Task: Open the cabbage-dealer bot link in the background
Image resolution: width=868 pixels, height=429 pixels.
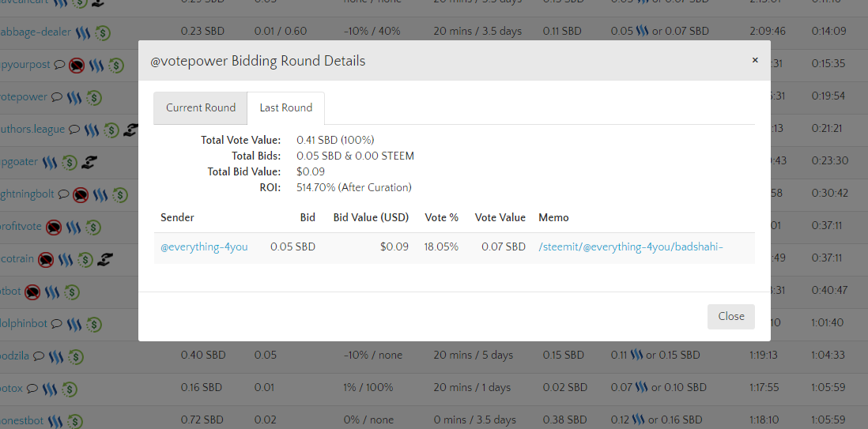Action: click(36, 32)
